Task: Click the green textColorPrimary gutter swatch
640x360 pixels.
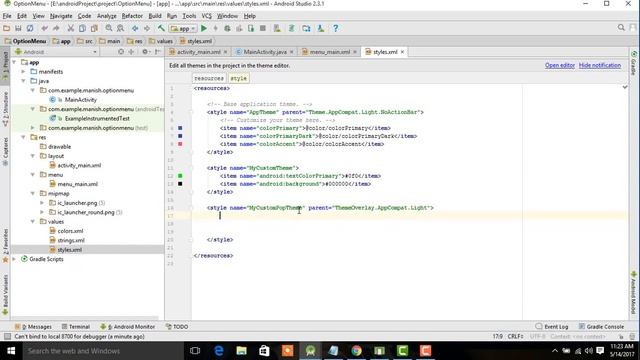Action: [x=180, y=176]
